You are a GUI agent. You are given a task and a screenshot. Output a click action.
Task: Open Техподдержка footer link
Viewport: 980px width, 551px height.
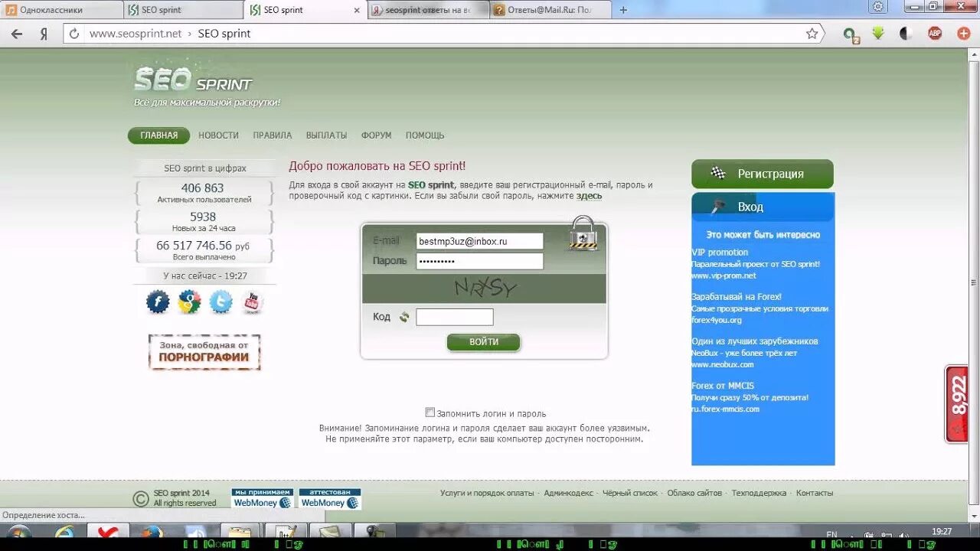click(x=759, y=494)
